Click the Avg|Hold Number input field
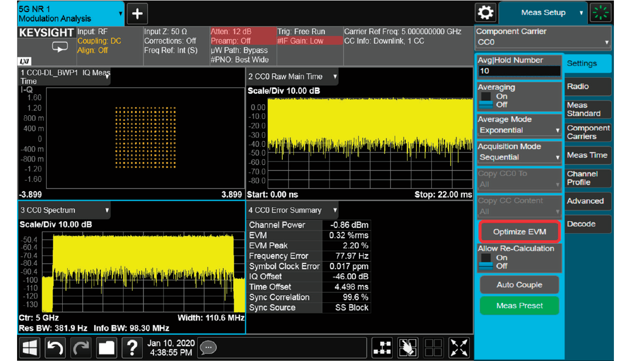 tap(519, 71)
